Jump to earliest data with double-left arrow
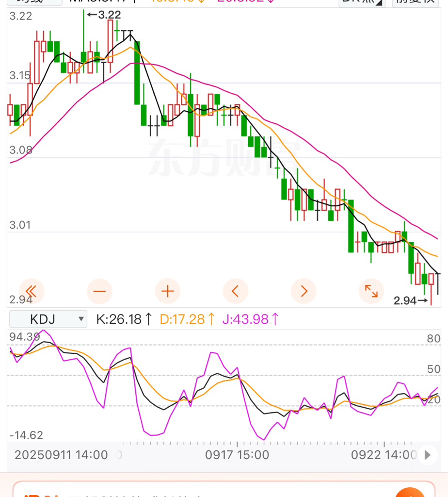The height and width of the screenshot is (497, 448). pos(32,291)
